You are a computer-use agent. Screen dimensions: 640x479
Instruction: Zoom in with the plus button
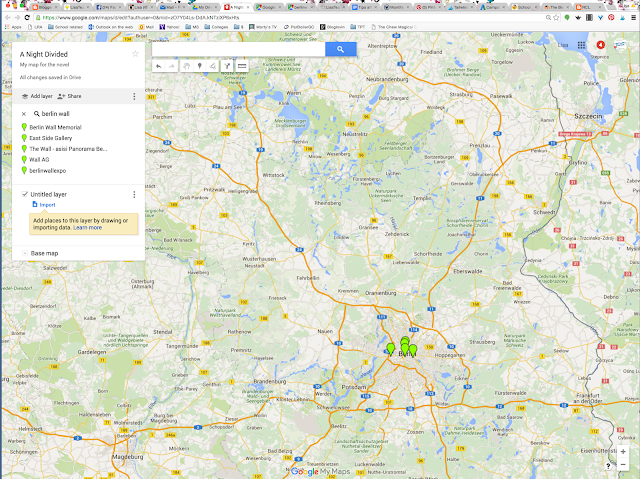point(623,452)
